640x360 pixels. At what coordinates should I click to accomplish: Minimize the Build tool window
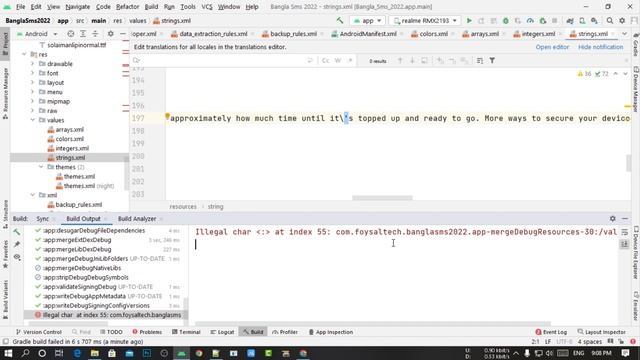tap(625, 219)
